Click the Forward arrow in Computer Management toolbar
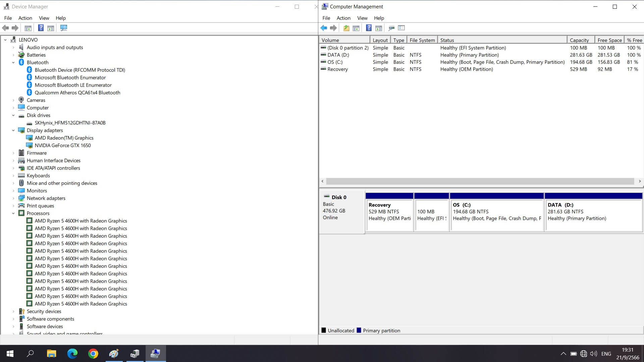This screenshot has width=644, height=362. [x=333, y=28]
